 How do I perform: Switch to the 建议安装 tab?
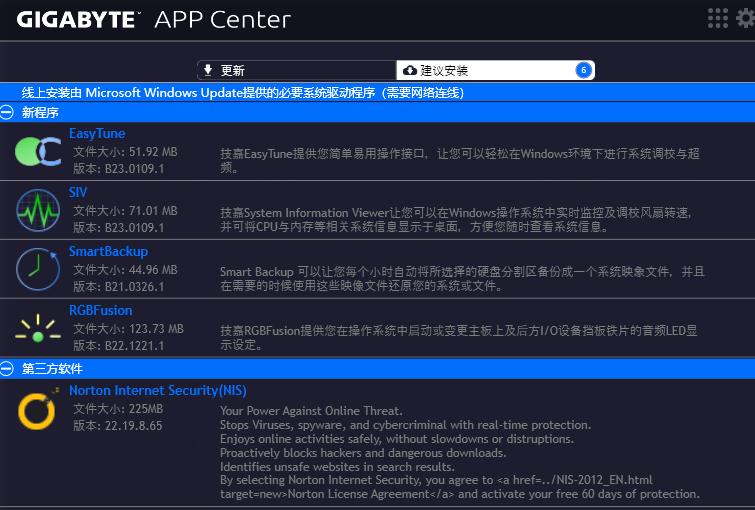(x=495, y=70)
